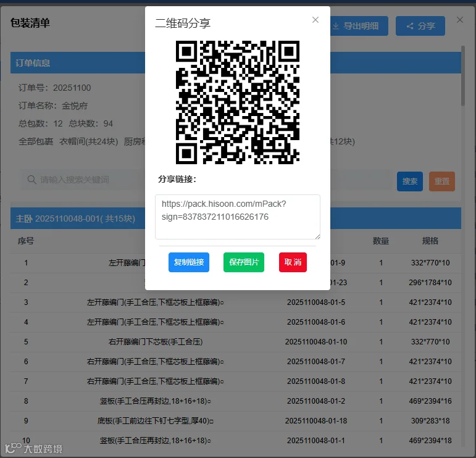Click the 序号 column header
The image size is (476, 458).
pyautogui.click(x=26, y=241)
